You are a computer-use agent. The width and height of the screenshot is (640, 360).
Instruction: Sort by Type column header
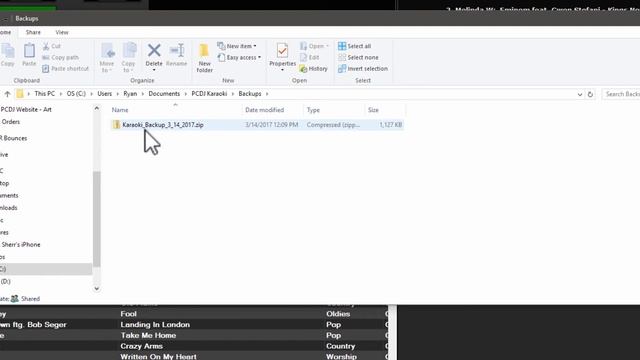coord(313,110)
